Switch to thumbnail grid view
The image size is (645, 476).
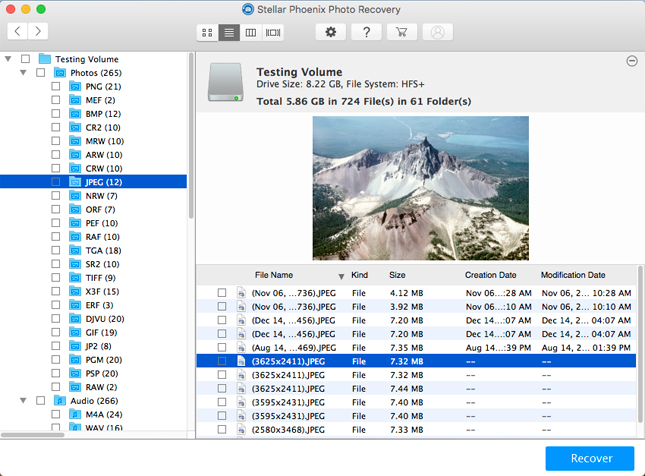(207, 33)
